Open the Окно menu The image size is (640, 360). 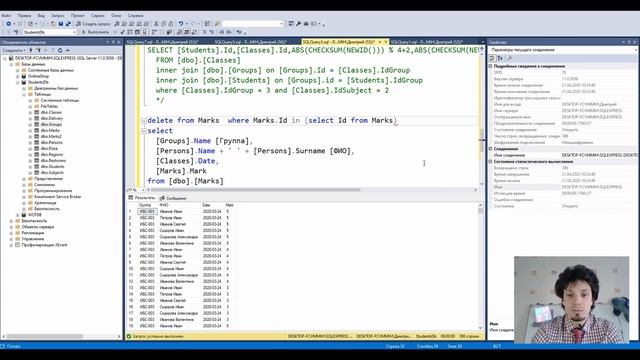(x=116, y=16)
